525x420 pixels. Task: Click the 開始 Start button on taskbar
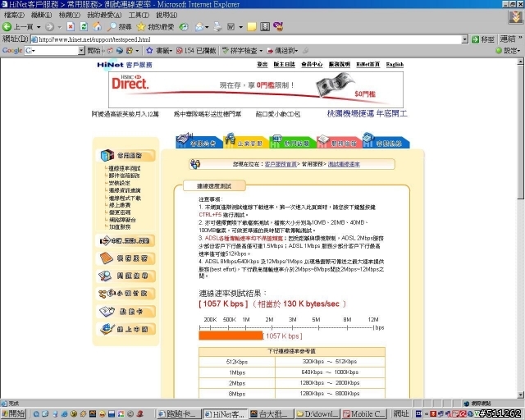coord(13,414)
